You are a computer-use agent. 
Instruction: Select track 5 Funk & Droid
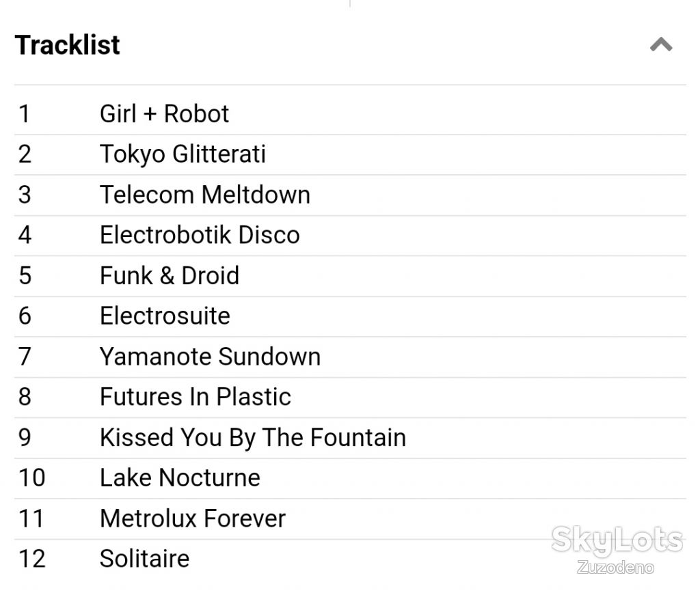tap(350, 276)
